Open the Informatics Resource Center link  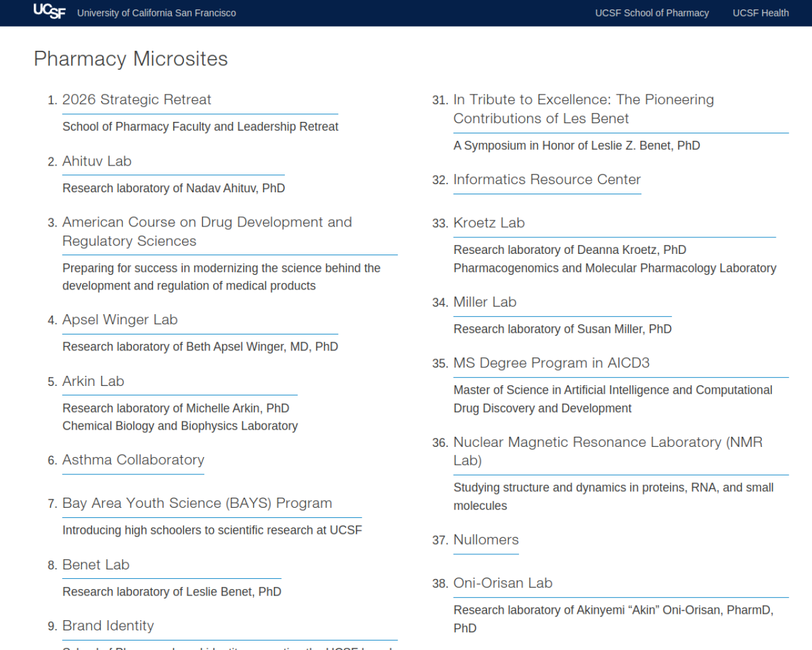coord(547,180)
